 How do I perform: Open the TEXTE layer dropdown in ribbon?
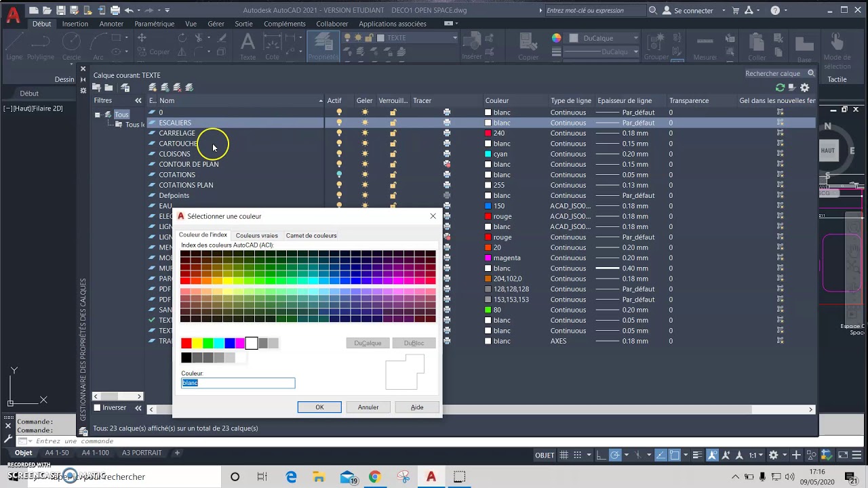click(x=455, y=38)
